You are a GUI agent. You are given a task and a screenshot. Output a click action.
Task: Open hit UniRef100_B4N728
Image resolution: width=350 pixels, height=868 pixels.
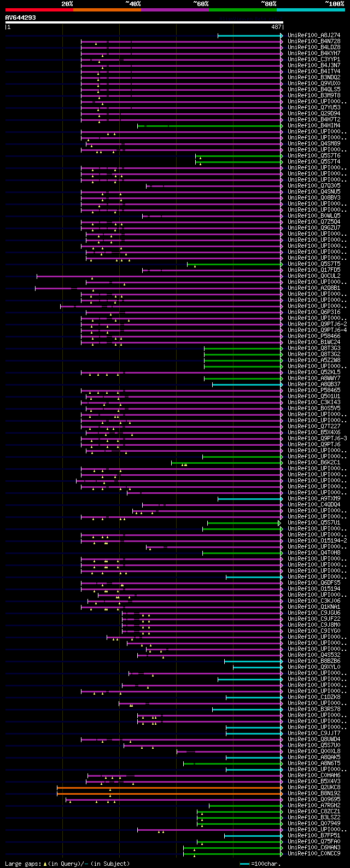click(x=314, y=42)
